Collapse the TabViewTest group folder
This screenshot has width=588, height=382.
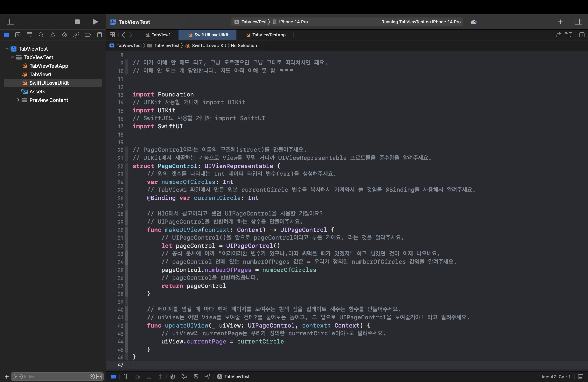(12, 57)
